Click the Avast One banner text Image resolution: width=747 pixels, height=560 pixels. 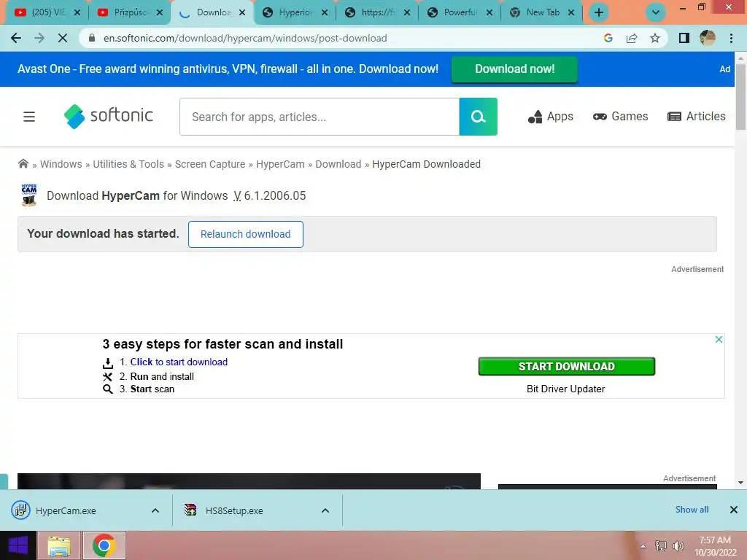point(228,69)
